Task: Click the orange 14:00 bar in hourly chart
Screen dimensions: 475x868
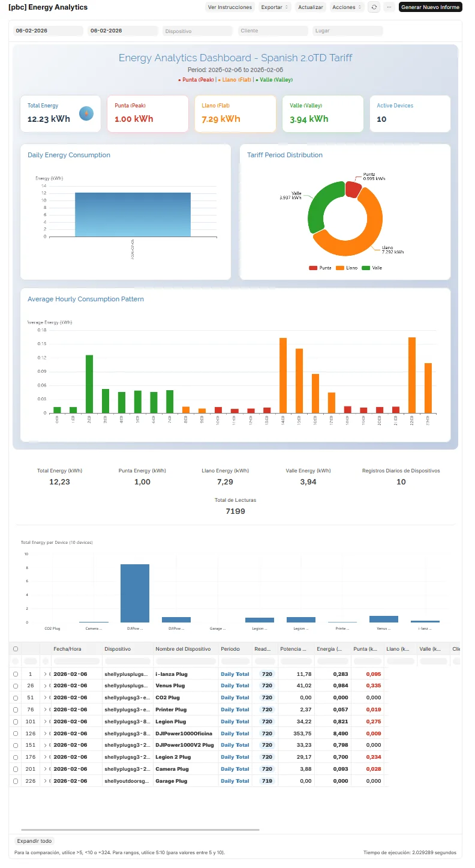Action: click(x=283, y=375)
